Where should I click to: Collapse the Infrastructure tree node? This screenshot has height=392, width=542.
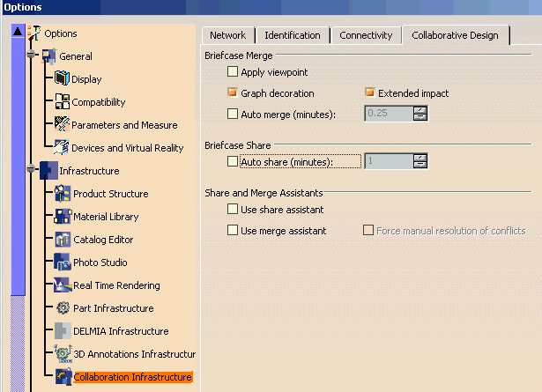point(33,171)
